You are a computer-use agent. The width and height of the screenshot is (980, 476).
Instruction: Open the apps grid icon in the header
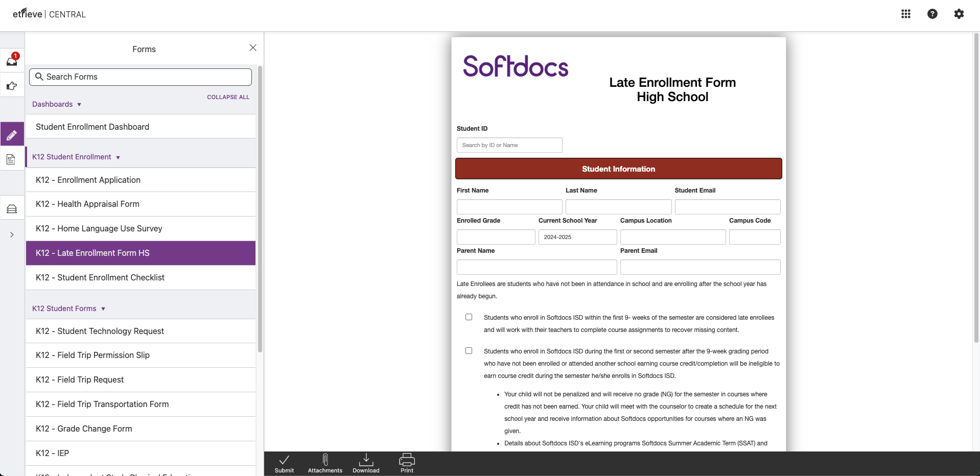(x=905, y=14)
